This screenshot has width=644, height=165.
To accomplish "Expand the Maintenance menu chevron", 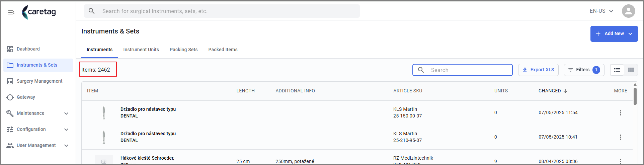I will (66, 113).
